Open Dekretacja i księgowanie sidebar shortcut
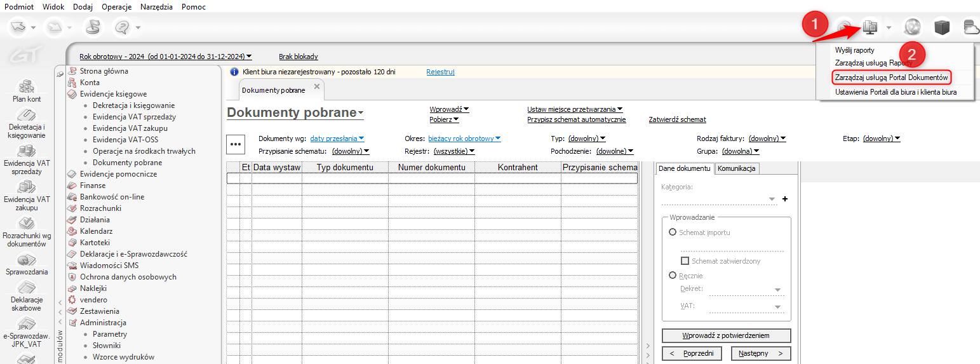The height and width of the screenshot is (364, 980). (x=27, y=124)
